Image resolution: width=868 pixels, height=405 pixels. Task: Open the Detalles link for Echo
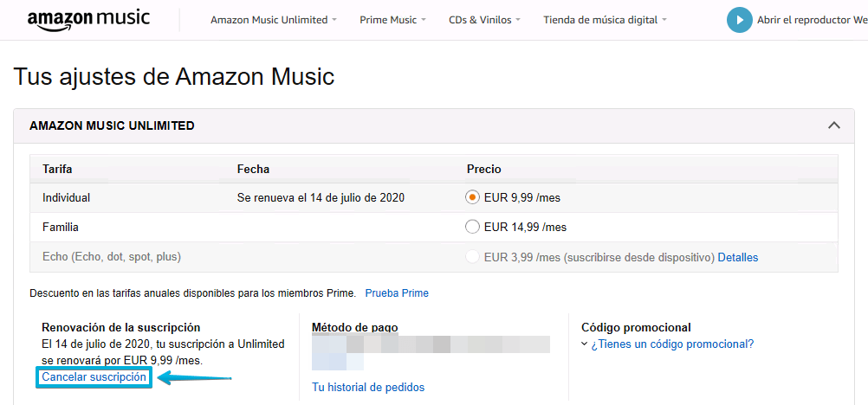(737, 257)
